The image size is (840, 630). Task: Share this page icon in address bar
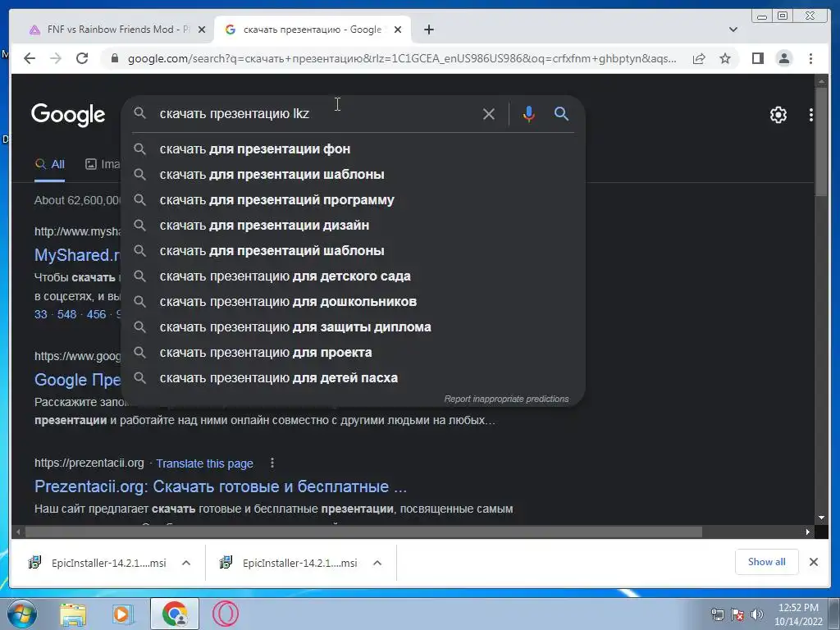(699, 58)
